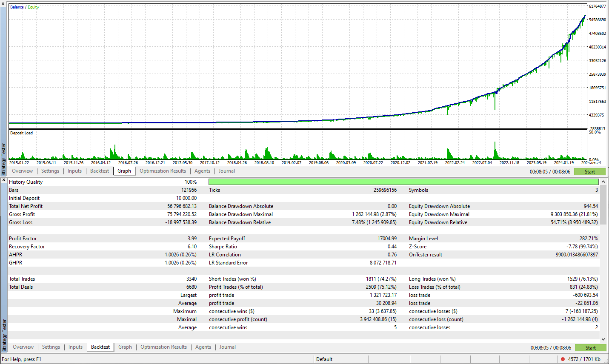This screenshot has width=609, height=364.
Task: Click Gross Profit value 75 794 220.52
Action: coord(182,214)
